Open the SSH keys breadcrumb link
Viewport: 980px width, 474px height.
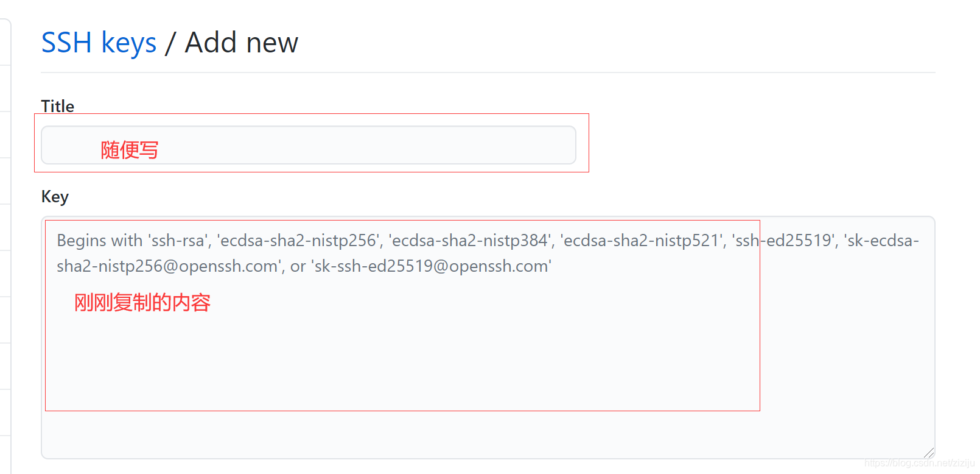97,41
